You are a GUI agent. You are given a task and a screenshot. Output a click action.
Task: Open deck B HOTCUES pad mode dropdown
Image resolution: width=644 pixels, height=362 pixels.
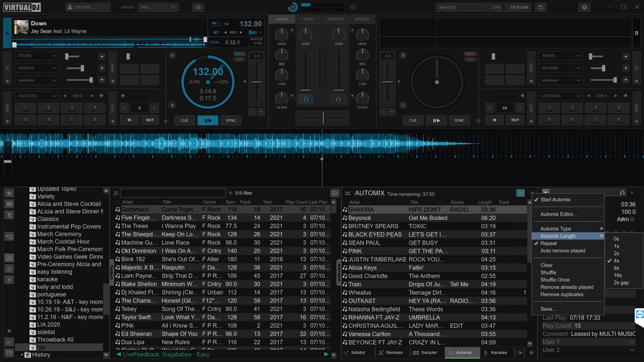[x=560, y=96]
